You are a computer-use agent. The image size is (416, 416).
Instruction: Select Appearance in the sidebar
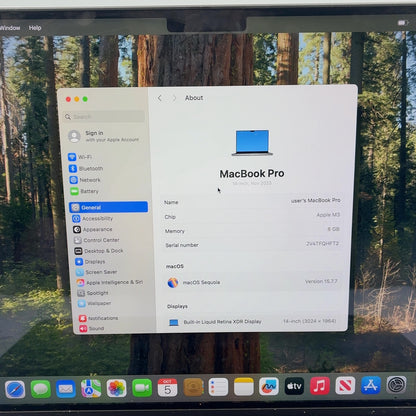pos(93,229)
